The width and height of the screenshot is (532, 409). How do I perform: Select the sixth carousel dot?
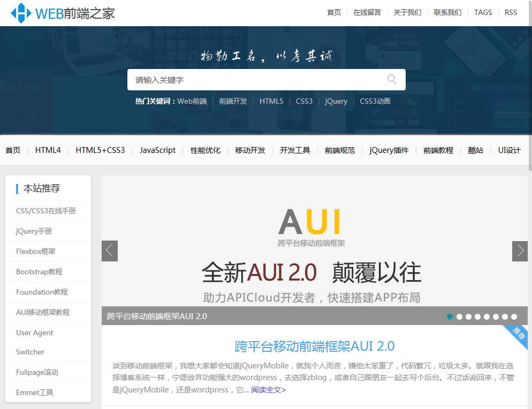point(496,317)
